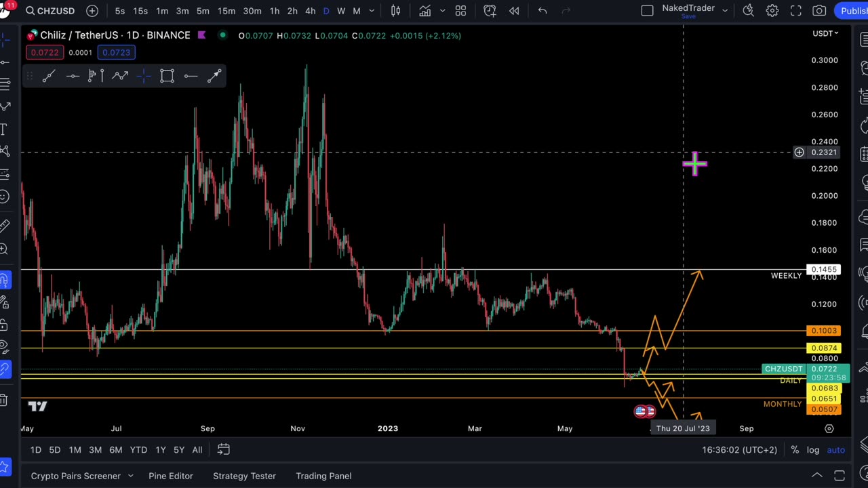868x488 pixels.
Task: Select the daily D timeframe
Action: 326,11
